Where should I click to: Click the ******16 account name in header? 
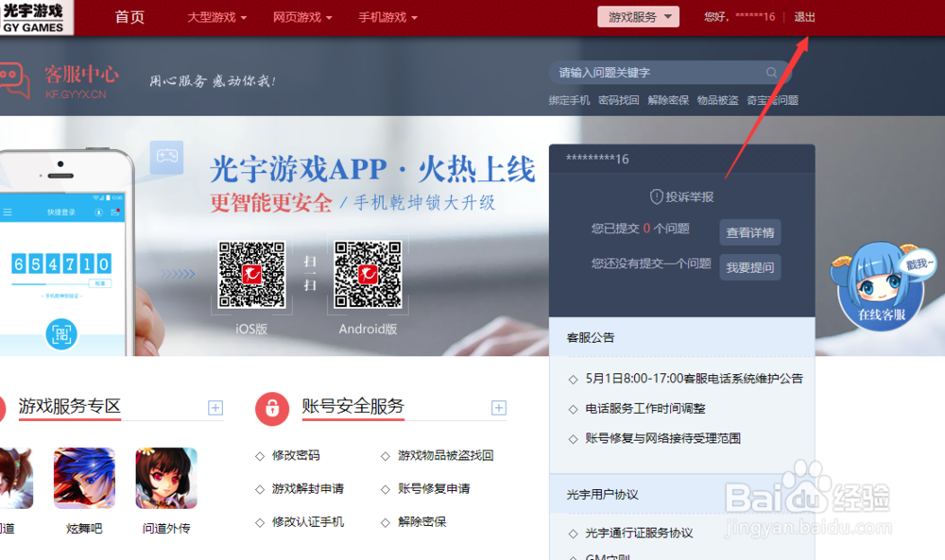755,17
